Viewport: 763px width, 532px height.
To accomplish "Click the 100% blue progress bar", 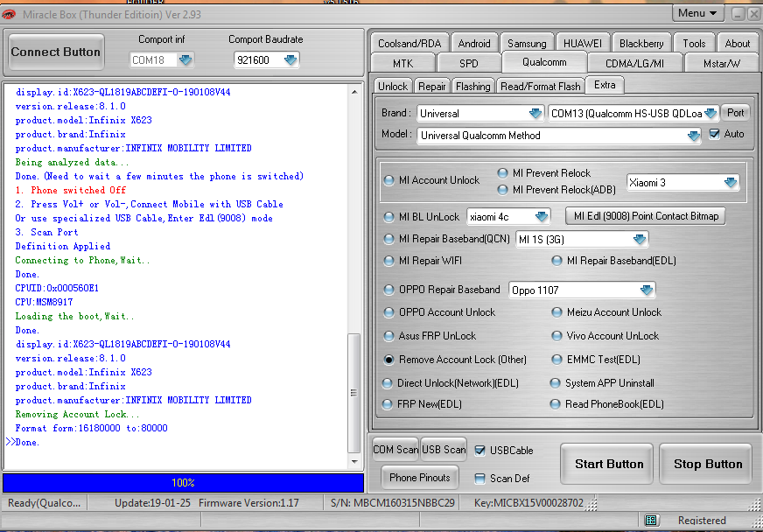I will [184, 483].
